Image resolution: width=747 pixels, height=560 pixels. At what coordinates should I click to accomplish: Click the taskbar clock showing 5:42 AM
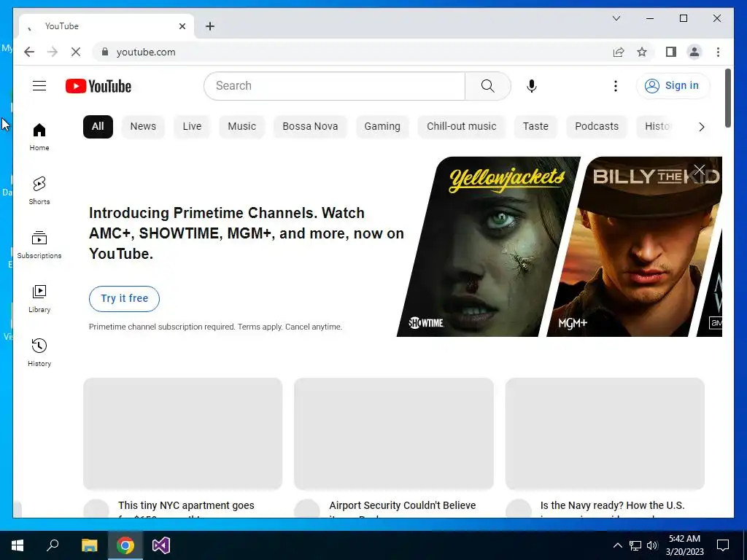[x=684, y=545]
